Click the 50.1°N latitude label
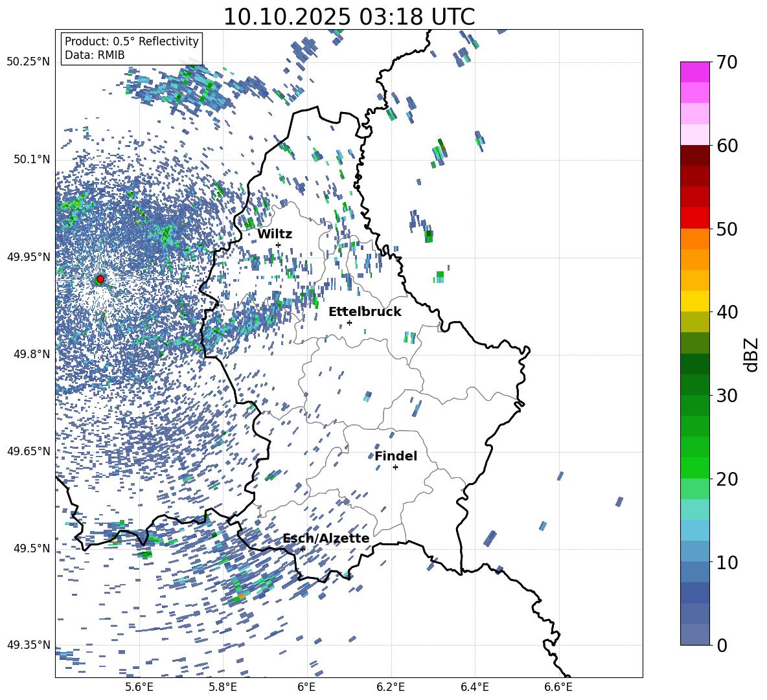This screenshot has width=767, height=700. (31, 160)
